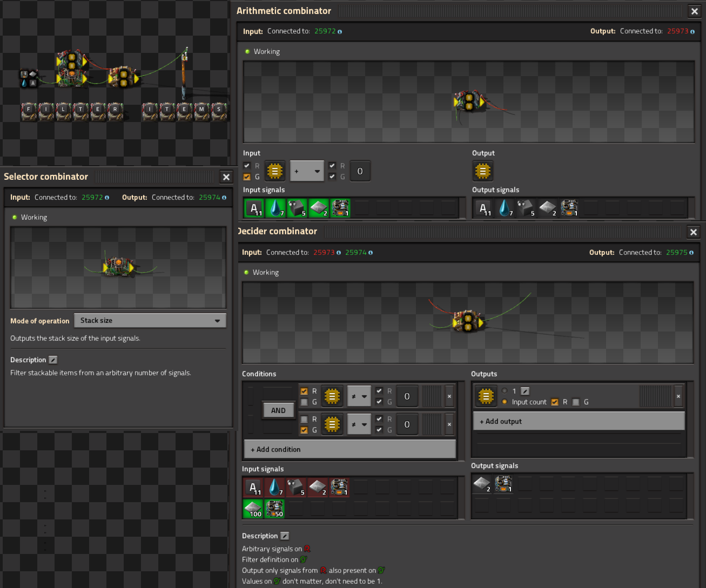Click the green network ID 25974 in Decider input

click(356, 252)
